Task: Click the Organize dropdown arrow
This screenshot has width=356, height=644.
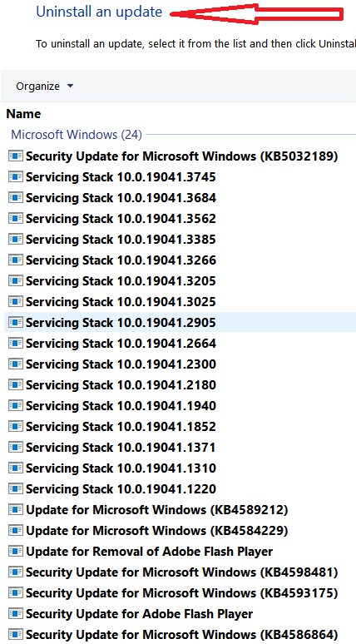Action: tap(70, 87)
